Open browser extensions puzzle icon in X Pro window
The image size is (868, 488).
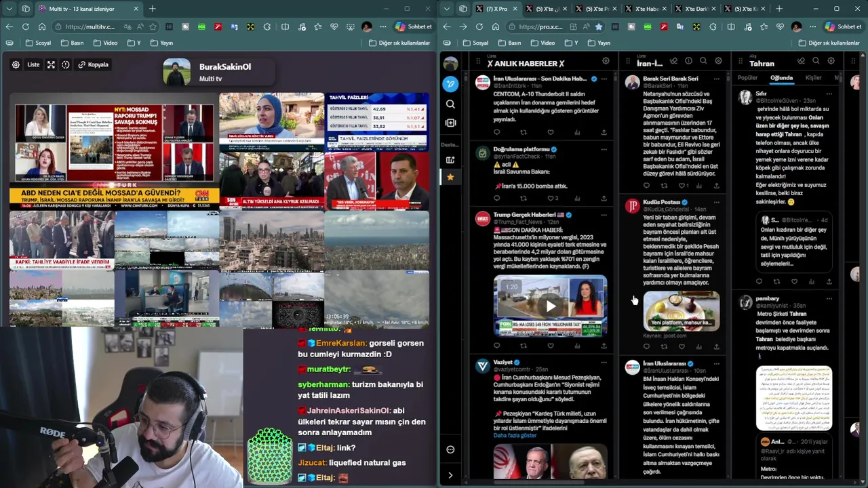tap(713, 26)
